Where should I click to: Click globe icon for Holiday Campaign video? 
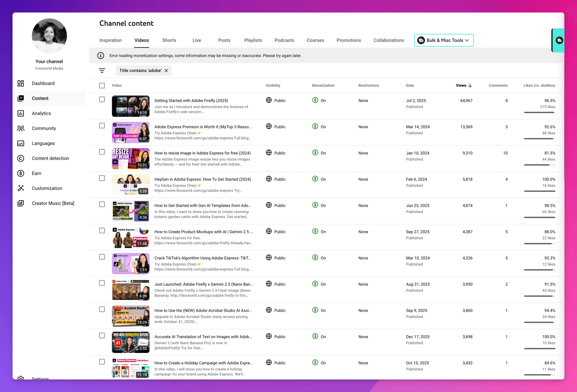click(269, 363)
